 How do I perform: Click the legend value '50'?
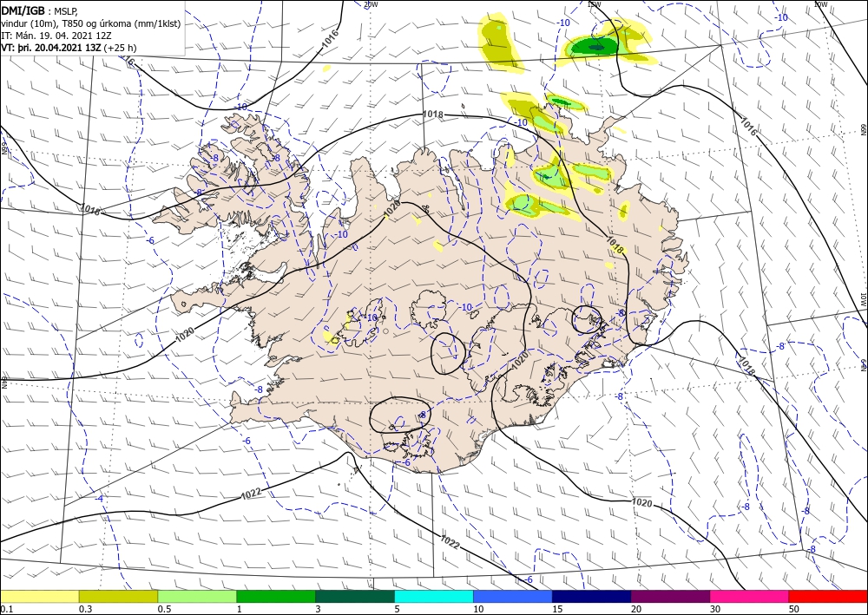(794, 609)
